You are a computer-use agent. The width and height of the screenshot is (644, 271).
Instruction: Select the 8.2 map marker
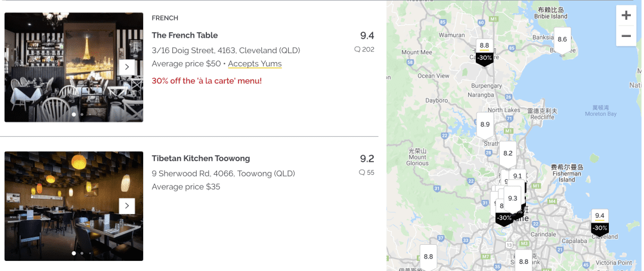(x=507, y=153)
